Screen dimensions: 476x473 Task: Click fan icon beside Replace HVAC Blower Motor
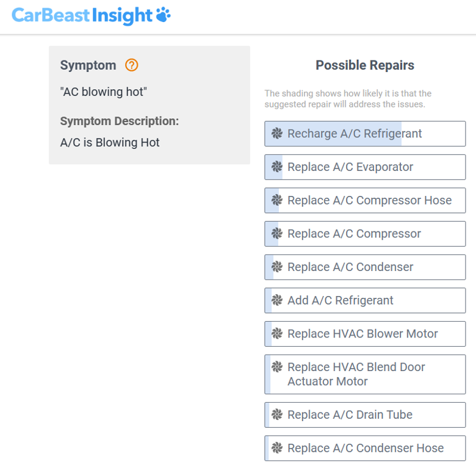pos(277,334)
